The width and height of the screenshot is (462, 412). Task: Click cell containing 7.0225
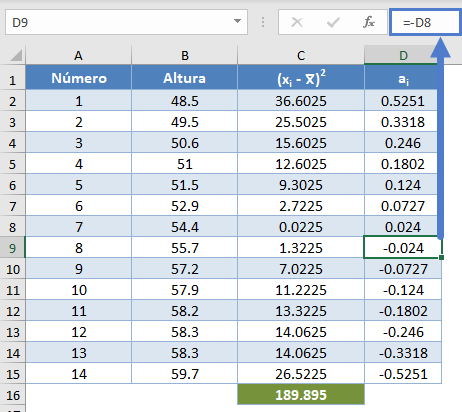pyautogui.click(x=301, y=269)
